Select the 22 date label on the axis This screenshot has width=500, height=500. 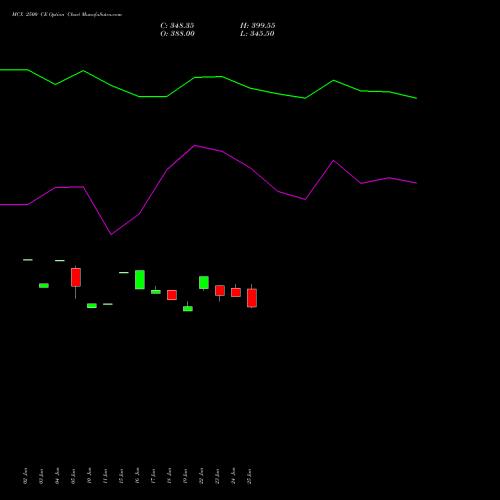point(201,476)
